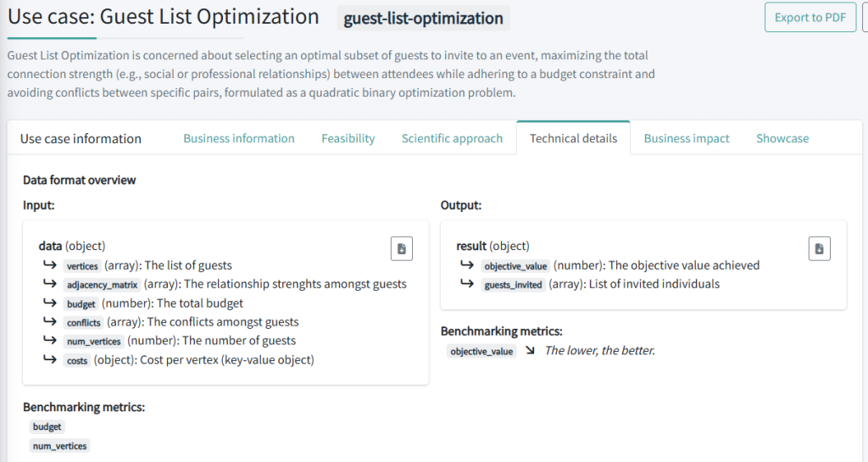868x462 pixels.
Task: Click the costs field tag
Action: (76, 360)
